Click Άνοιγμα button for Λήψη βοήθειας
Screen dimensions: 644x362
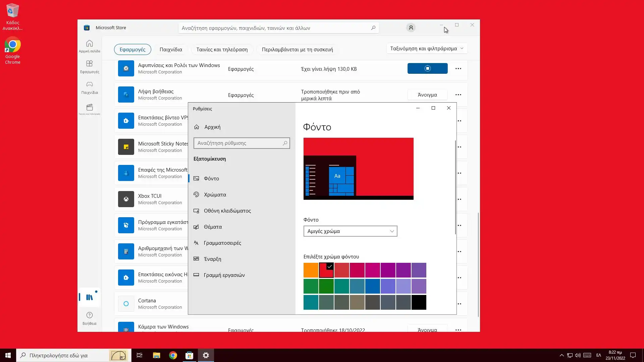427,95
